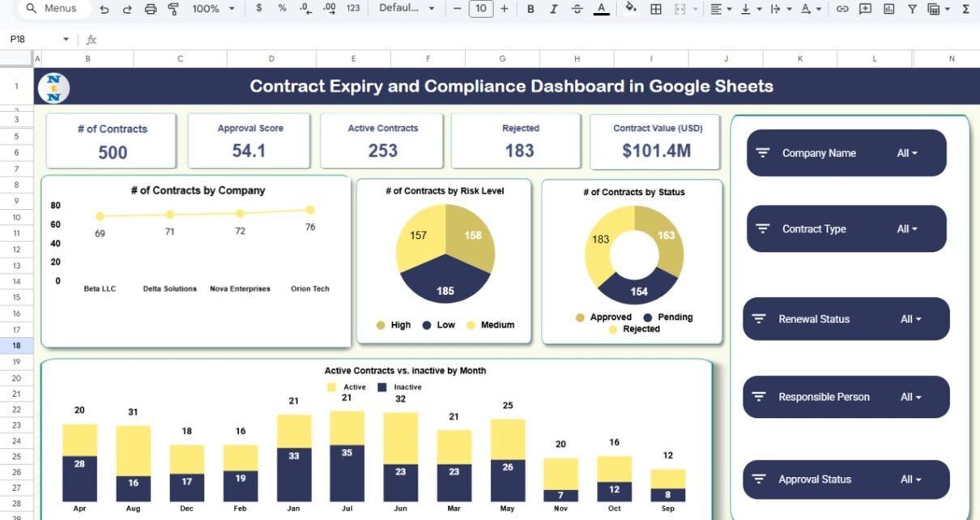Toggle italic formatting
The width and height of the screenshot is (980, 520).
(553, 9)
